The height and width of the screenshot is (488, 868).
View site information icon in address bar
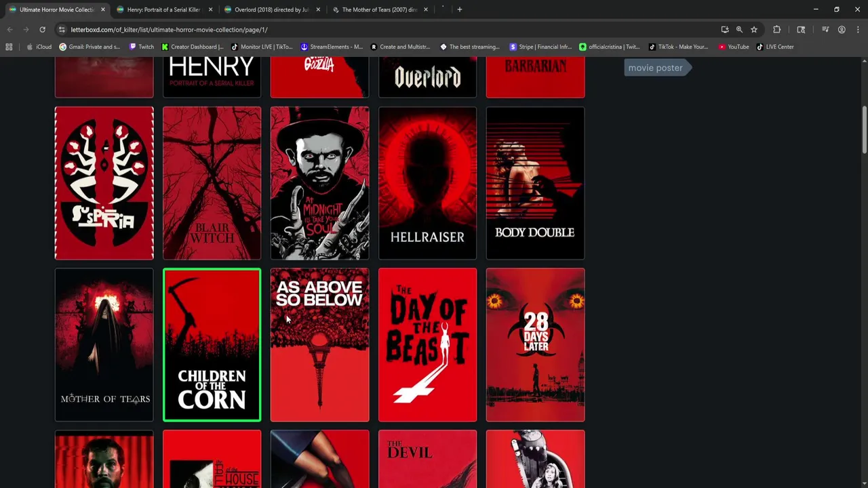point(62,30)
